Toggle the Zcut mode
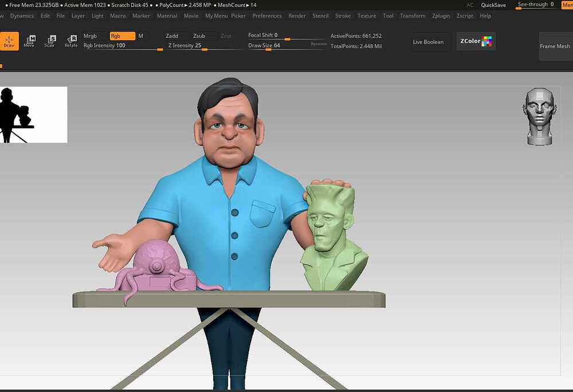 (x=226, y=36)
